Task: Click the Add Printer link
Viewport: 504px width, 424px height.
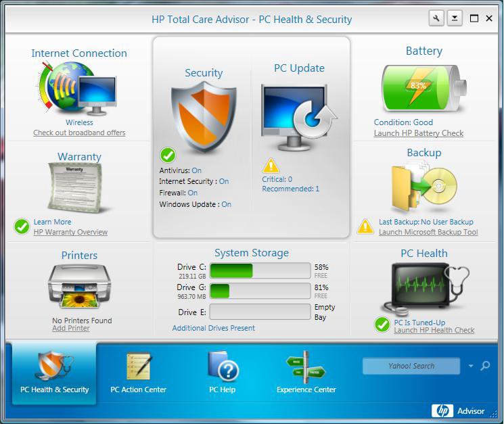Action: 71,328
